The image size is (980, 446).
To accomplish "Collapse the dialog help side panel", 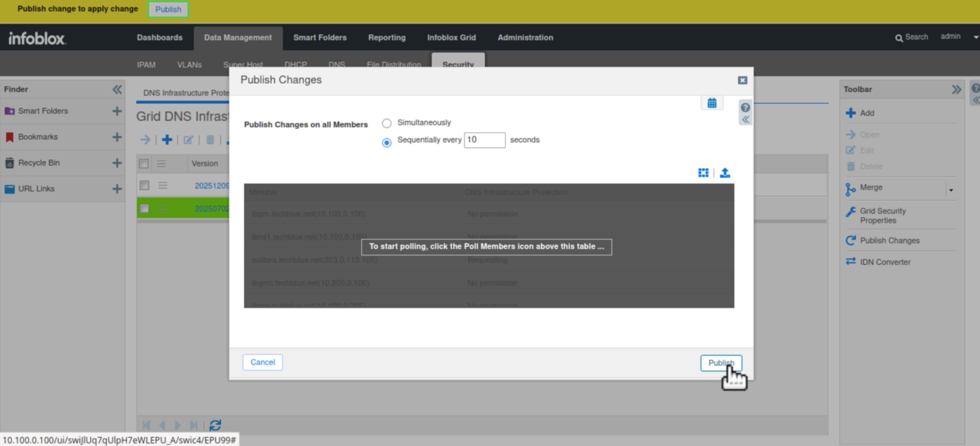I will [x=745, y=119].
